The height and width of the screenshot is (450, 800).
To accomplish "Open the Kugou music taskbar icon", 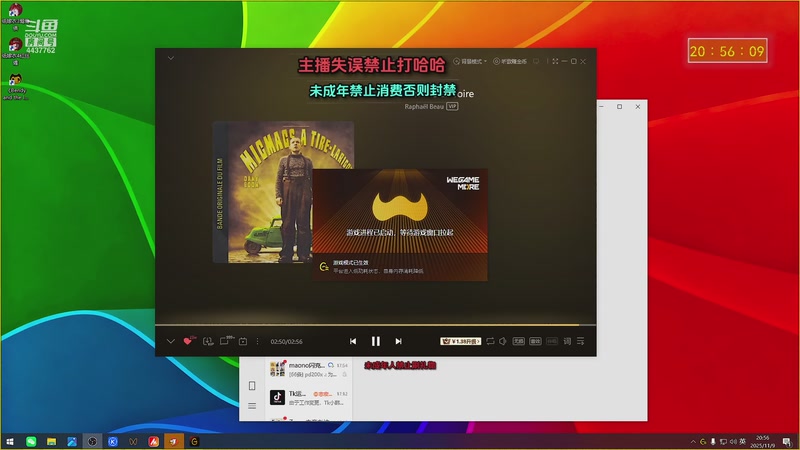I will pyautogui.click(x=113, y=441).
